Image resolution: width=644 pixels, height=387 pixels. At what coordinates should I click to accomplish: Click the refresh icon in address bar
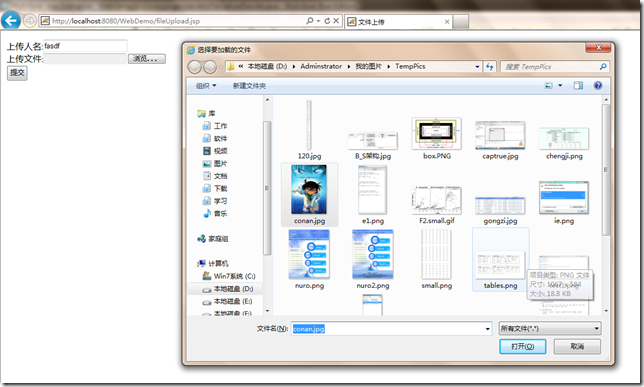pos(327,21)
